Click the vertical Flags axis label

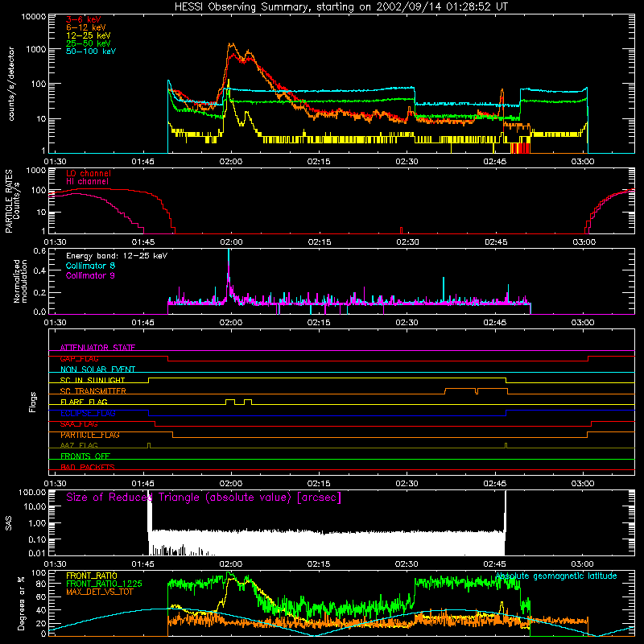click(x=33, y=402)
